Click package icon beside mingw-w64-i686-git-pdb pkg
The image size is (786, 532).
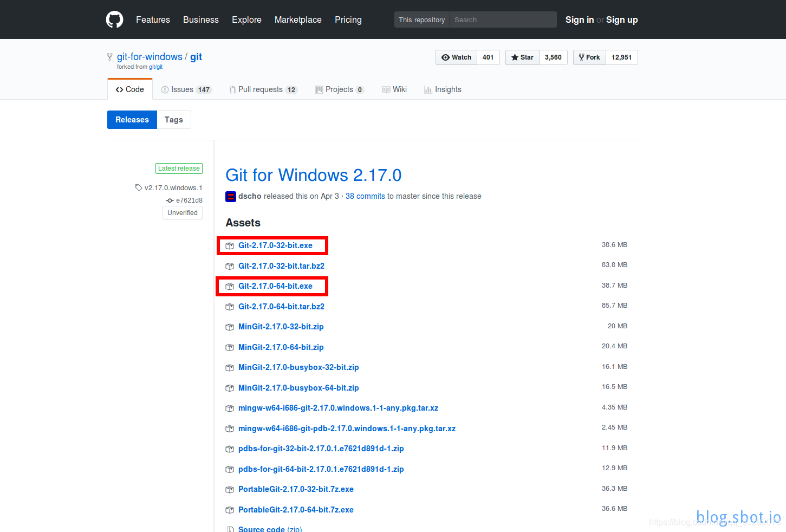230,429
